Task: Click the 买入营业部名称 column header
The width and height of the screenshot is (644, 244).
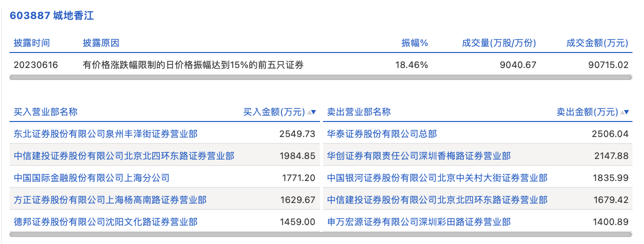Action: 46,112
